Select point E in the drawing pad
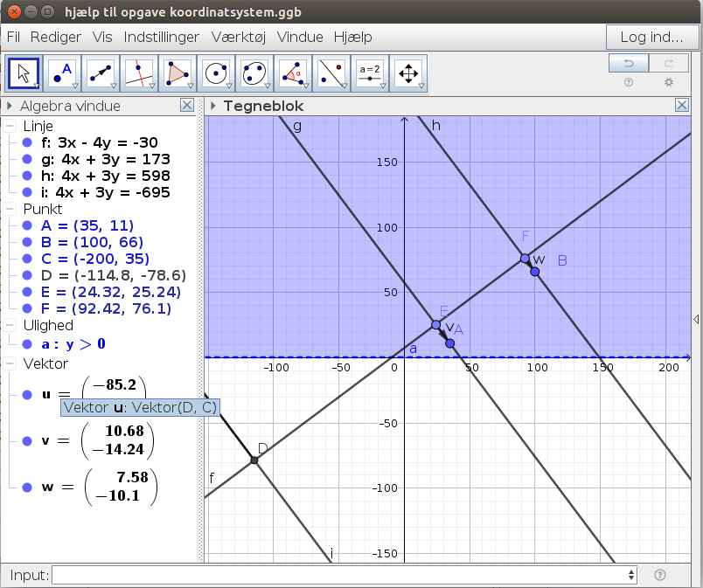Screen dimensions: 703x588 click(x=435, y=325)
